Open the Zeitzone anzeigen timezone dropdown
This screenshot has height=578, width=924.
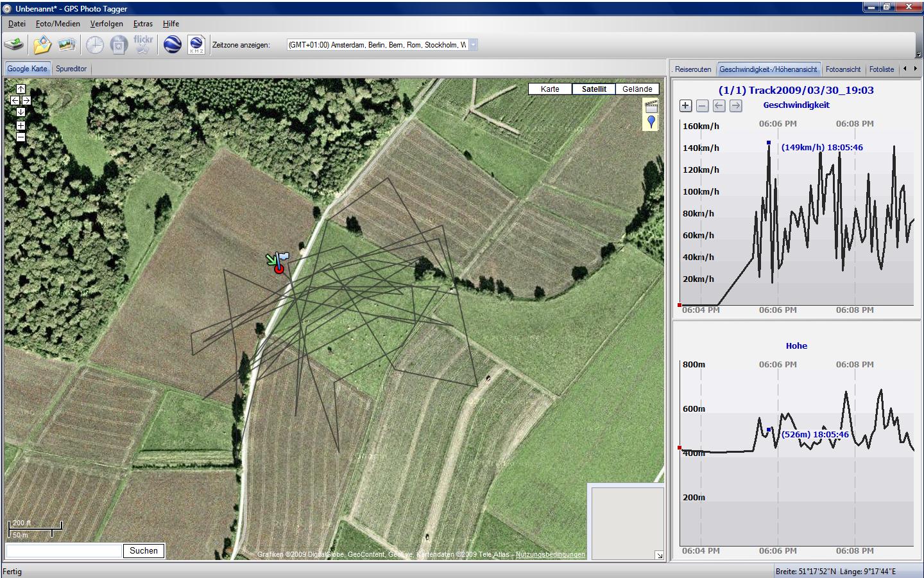[x=473, y=45]
